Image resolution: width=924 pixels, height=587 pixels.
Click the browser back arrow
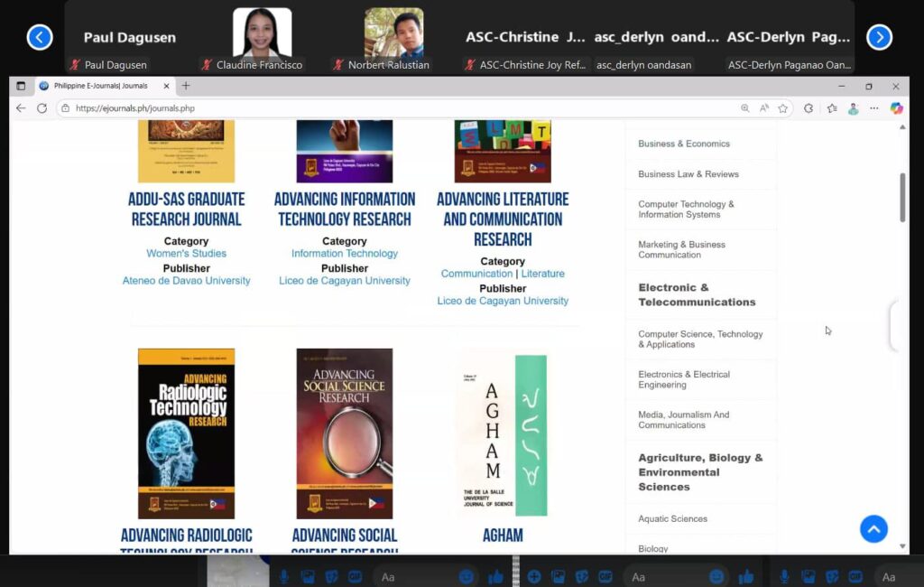point(21,108)
